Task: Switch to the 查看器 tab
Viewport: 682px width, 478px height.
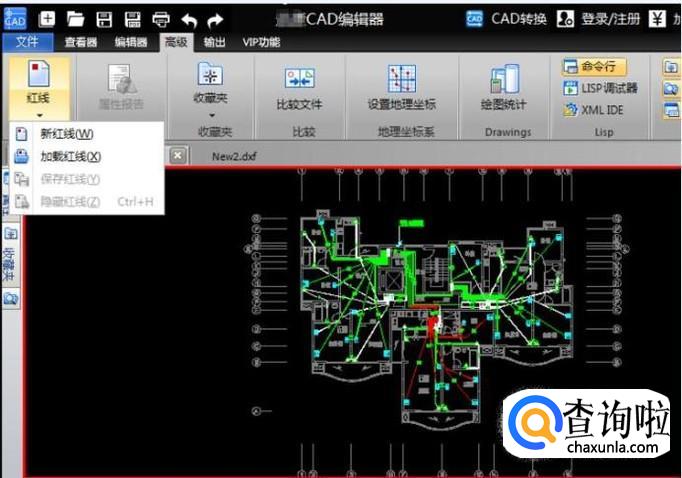Action: click(x=81, y=42)
